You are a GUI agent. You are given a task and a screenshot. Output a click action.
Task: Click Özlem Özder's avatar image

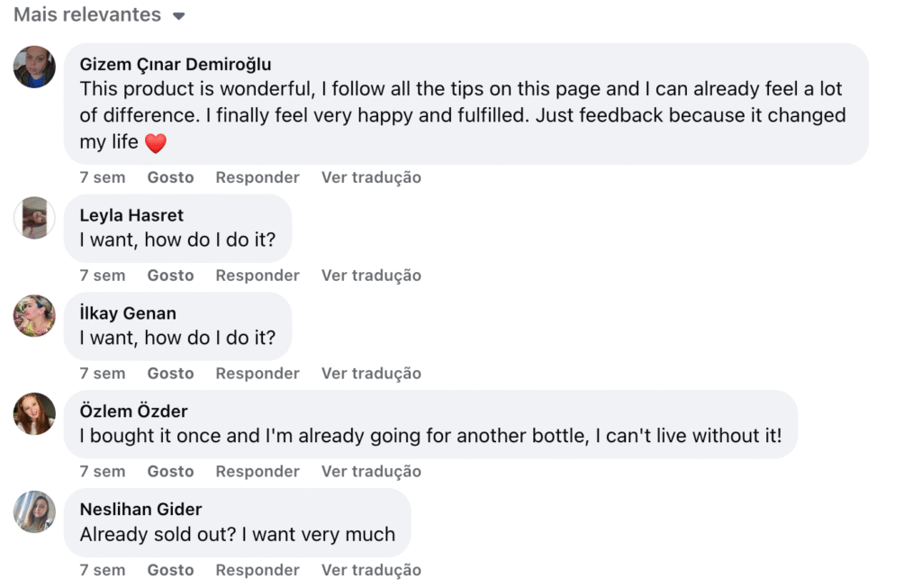coord(35,413)
